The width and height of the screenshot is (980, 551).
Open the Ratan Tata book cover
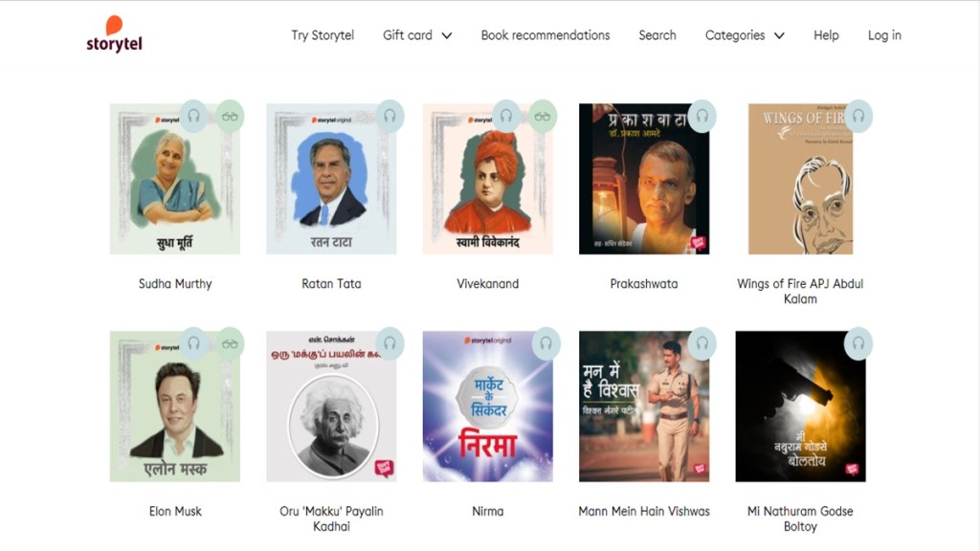pyautogui.click(x=331, y=179)
